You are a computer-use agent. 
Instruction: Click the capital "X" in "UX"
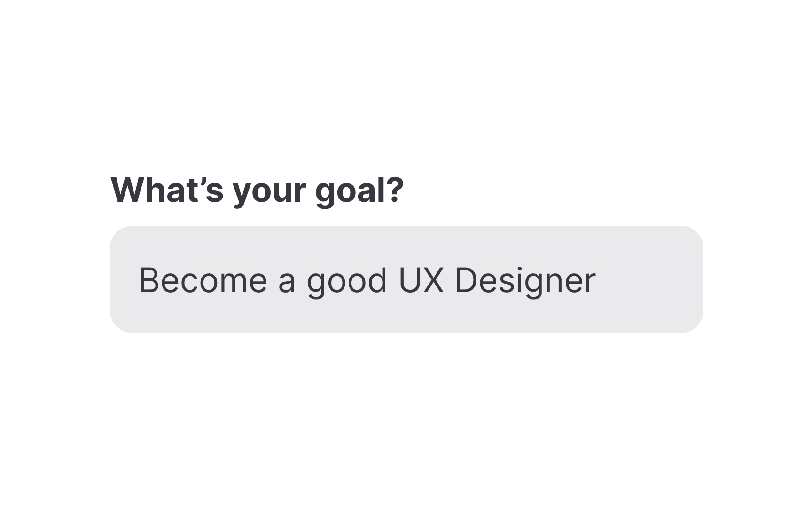(433, 280)
